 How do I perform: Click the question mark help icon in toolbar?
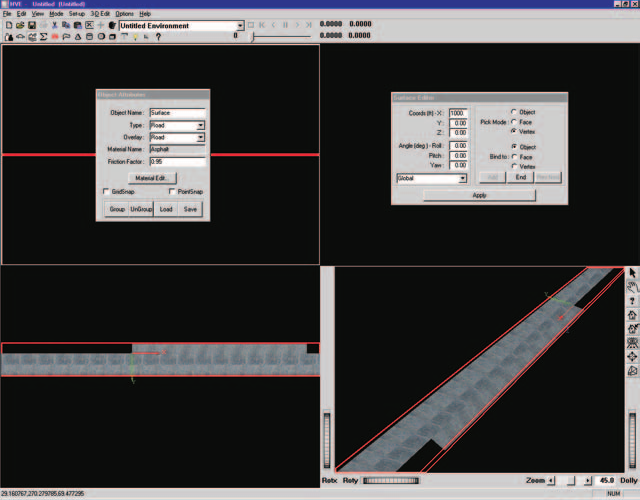point(158,37)
